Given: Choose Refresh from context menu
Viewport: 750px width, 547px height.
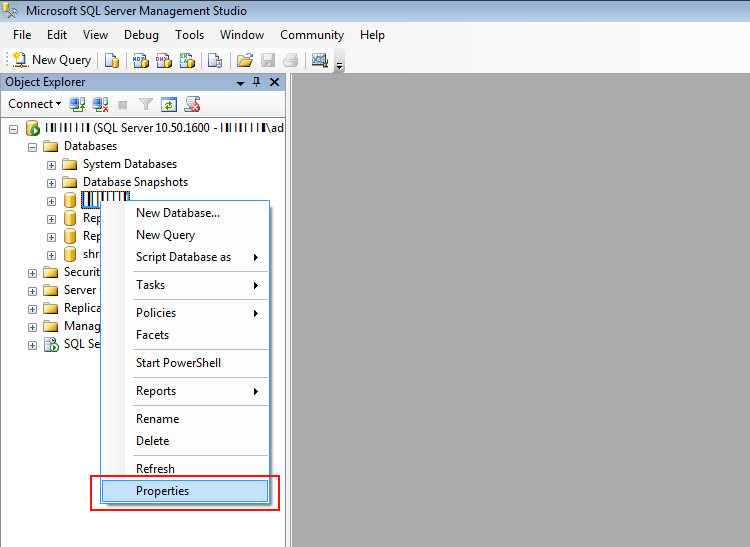Looking at the screenshot, I should click(185, 469).
